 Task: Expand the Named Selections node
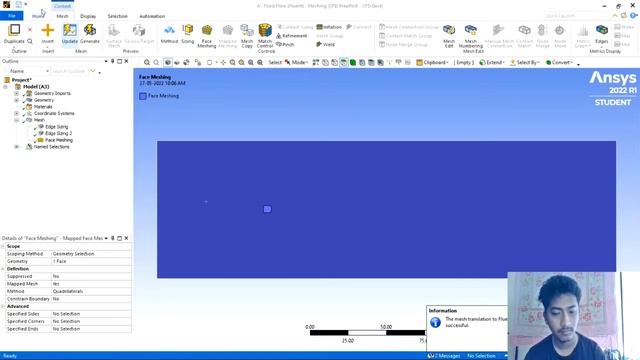[17, 147]
